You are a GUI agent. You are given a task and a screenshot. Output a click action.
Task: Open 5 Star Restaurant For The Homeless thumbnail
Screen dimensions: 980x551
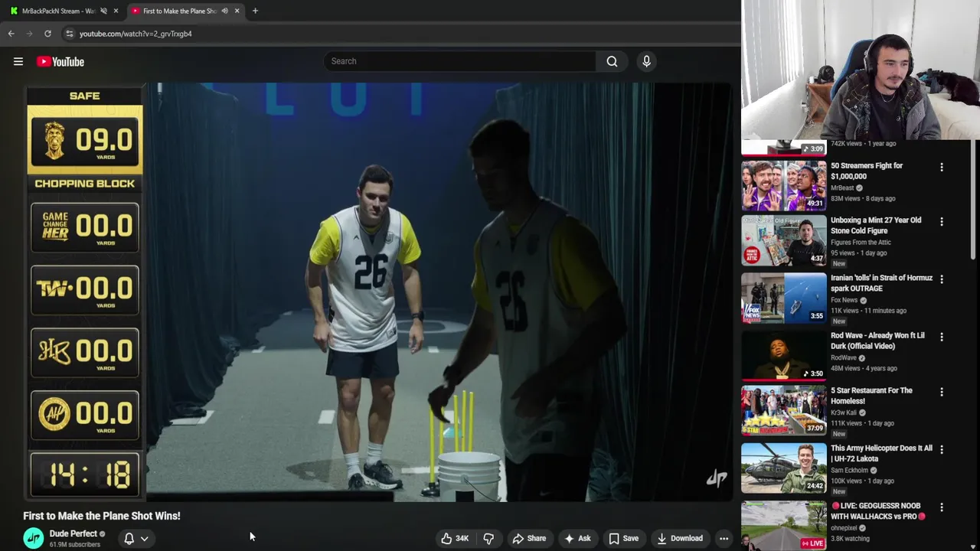point(784,410)
